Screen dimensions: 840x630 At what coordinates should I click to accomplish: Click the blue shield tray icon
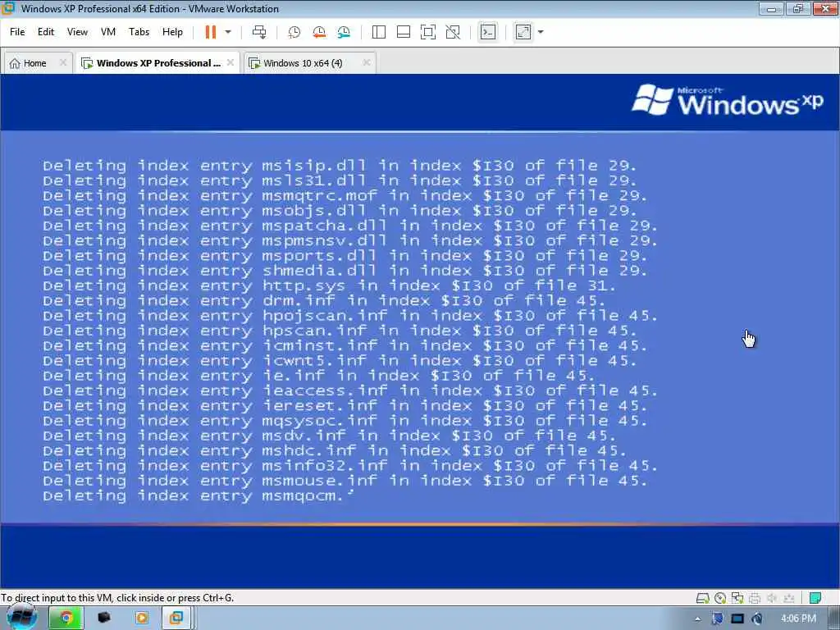717,619
